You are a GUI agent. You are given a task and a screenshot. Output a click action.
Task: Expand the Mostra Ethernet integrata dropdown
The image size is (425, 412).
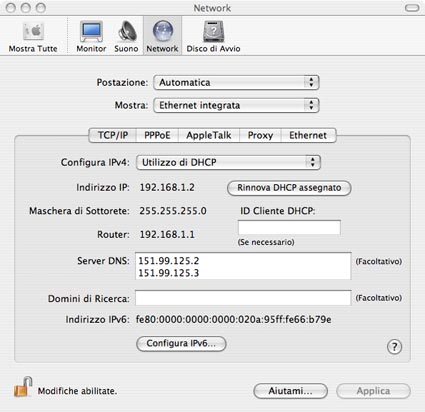[236, 105]
